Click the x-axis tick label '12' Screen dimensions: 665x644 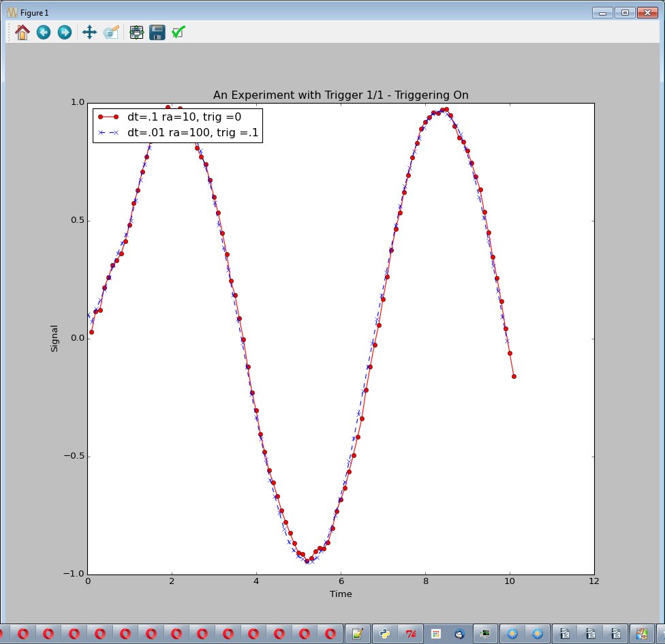[x=593, y=581]
